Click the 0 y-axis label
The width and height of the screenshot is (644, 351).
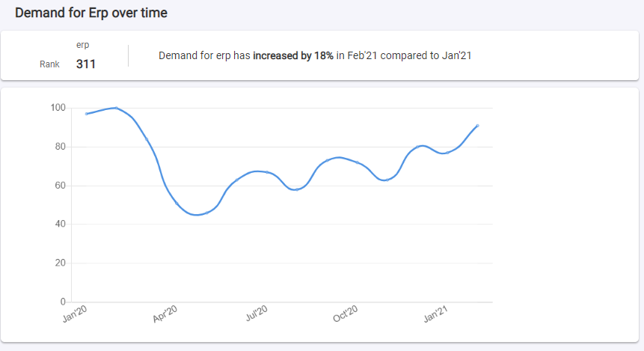coord(63,302)
